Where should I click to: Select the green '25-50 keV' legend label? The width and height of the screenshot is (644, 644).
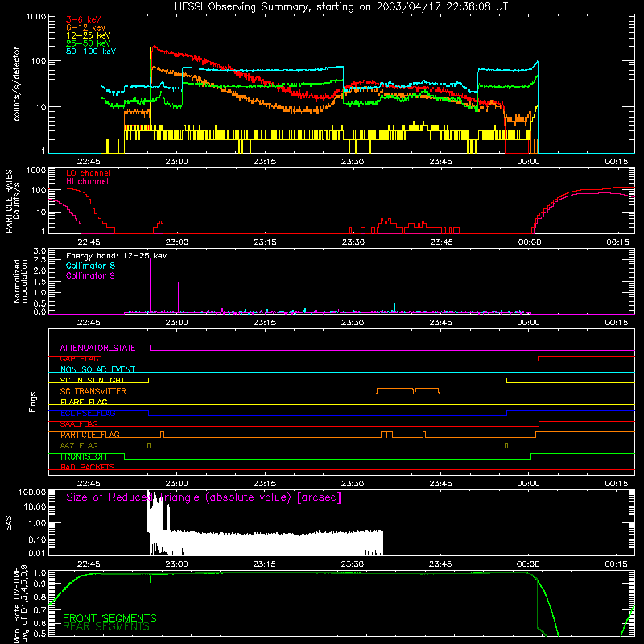tap(89, 43)
